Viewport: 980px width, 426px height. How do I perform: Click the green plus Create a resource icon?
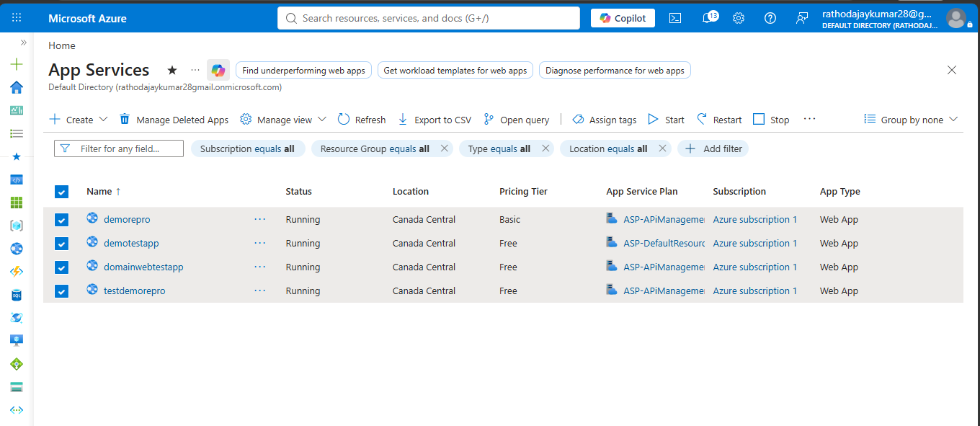click(17, 64)
